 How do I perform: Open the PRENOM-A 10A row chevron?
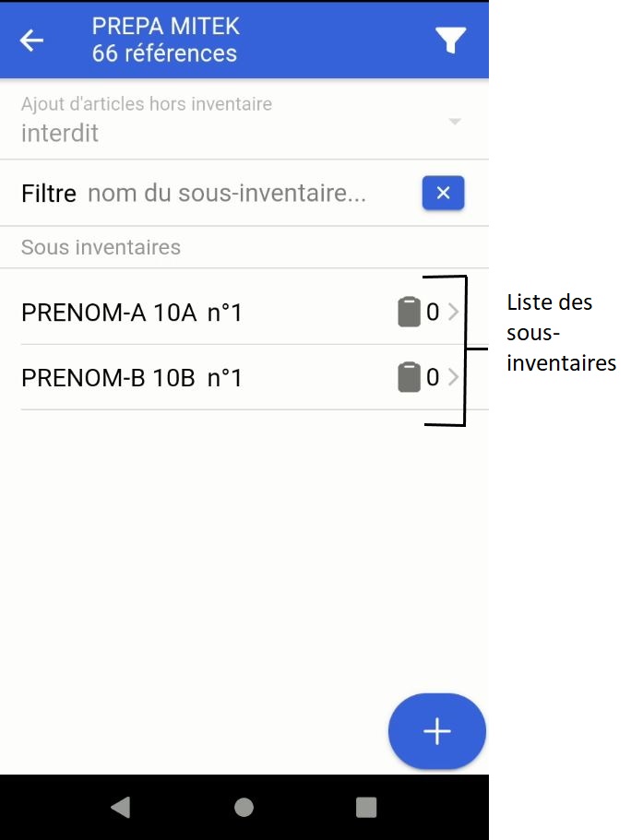[453, 313]
